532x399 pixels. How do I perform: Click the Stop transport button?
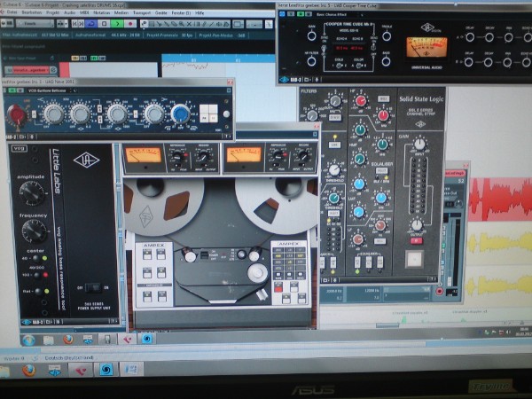[104, 23]
